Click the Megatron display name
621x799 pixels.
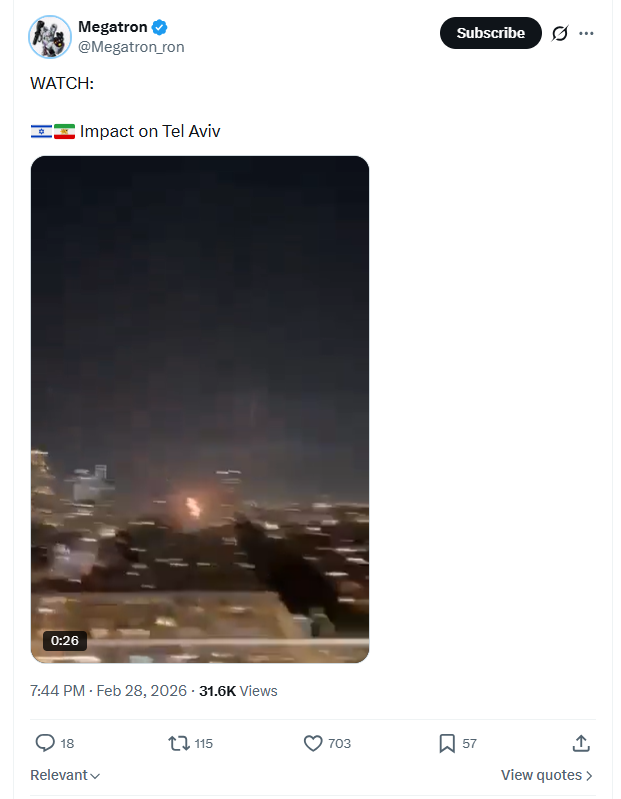point(113,26)
